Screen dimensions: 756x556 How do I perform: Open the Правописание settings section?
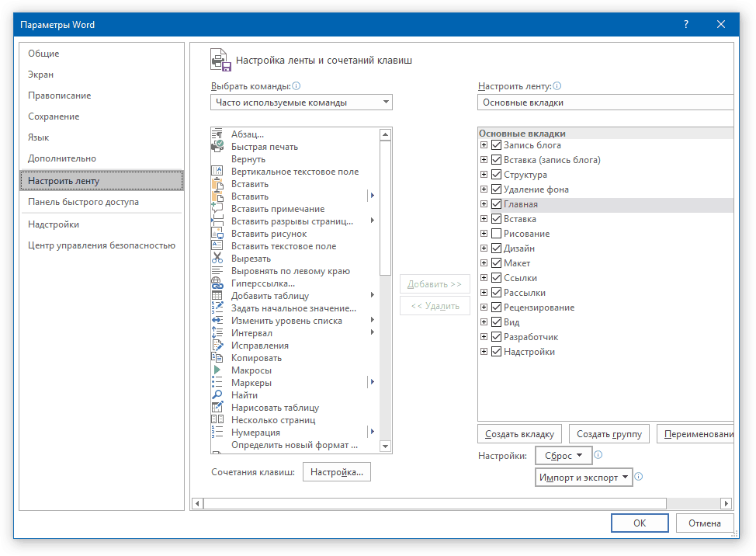coord(59,96)
